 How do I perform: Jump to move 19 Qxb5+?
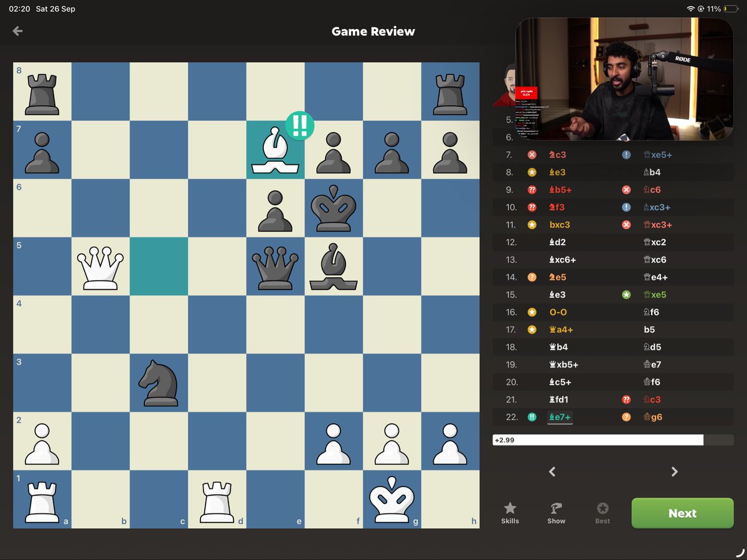tap(565, 365)
